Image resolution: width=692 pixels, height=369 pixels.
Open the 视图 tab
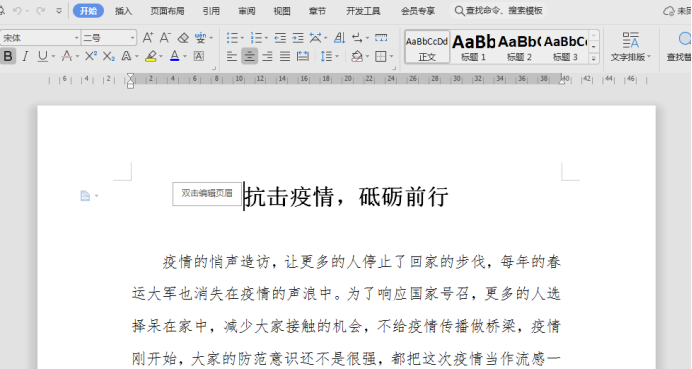click(x=282, y=11)
